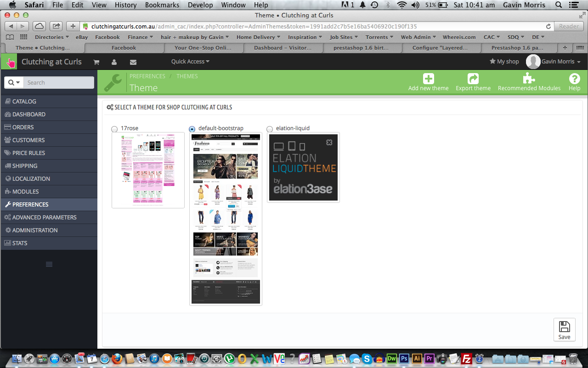Select the default-bootstrap theme radio button
588x368 pixels.
(192, 129)
